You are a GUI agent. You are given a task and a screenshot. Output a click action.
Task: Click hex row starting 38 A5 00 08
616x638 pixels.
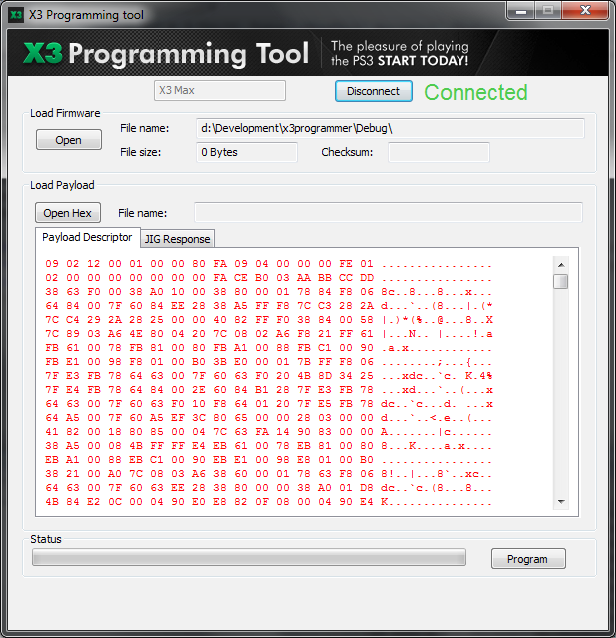tap(269, 446)
